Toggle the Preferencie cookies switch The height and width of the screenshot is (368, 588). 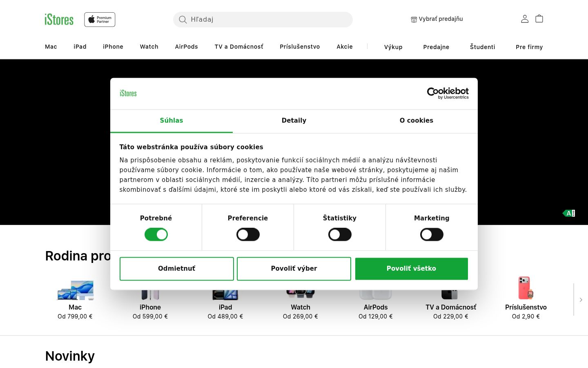[248, 235]
